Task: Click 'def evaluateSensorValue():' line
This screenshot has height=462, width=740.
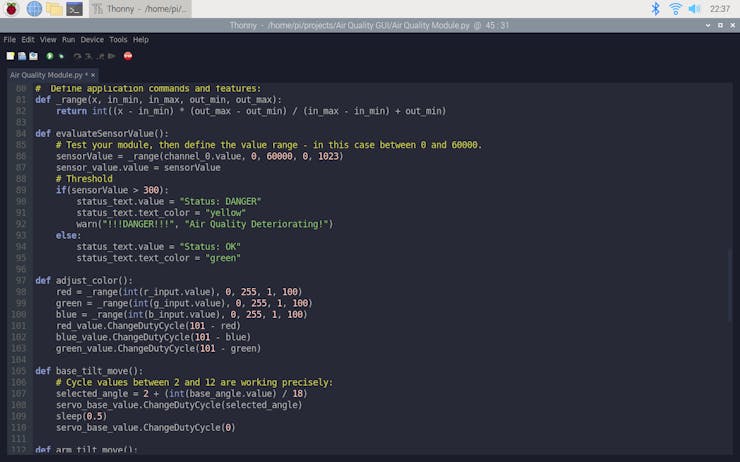Action: [101, 134]
